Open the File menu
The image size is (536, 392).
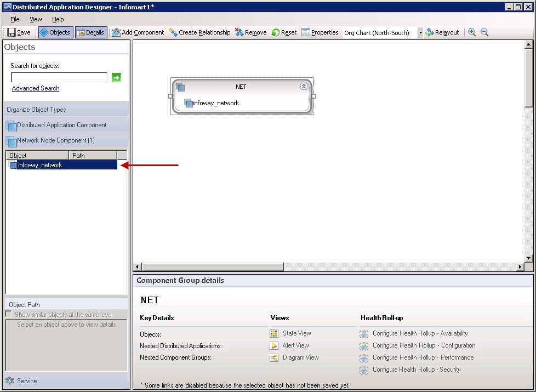15,19
